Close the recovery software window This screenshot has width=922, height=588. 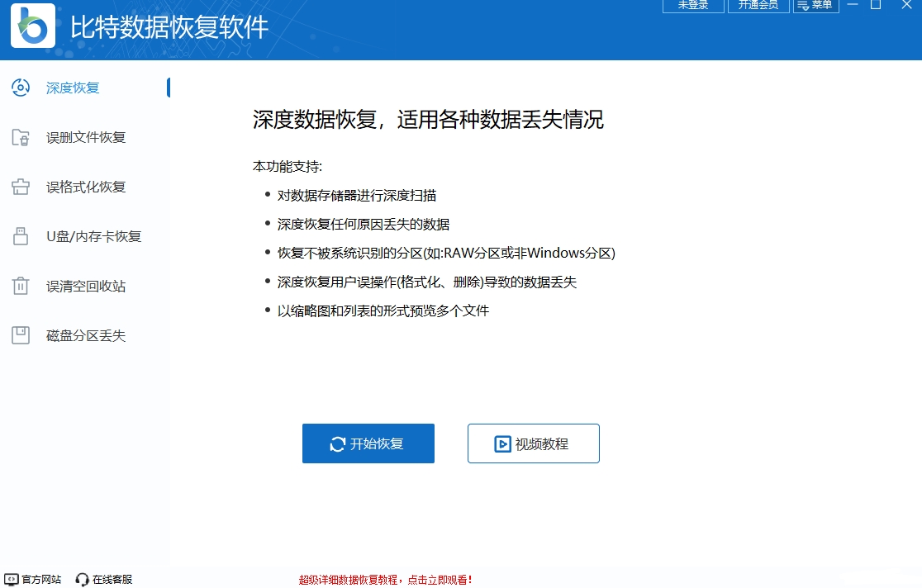pos(906,5)
